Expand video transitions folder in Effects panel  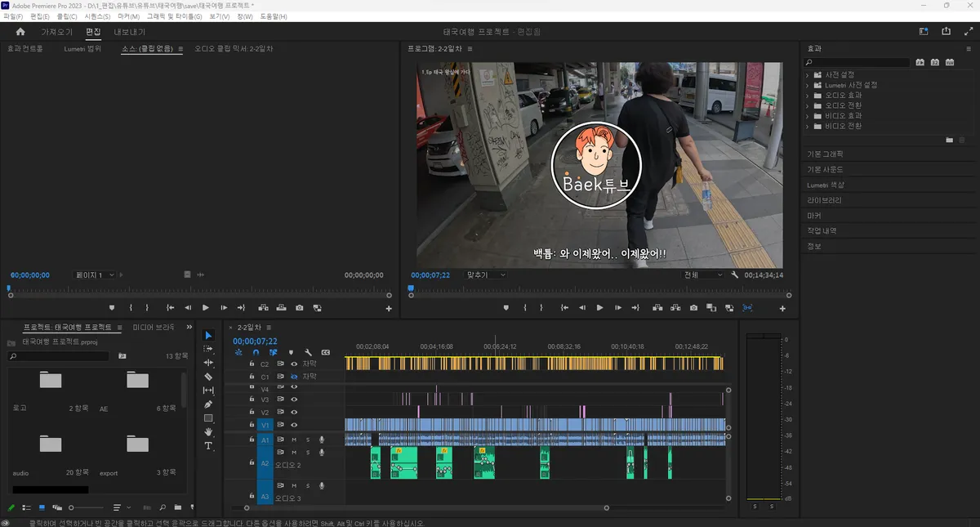(x=808, y=126)
